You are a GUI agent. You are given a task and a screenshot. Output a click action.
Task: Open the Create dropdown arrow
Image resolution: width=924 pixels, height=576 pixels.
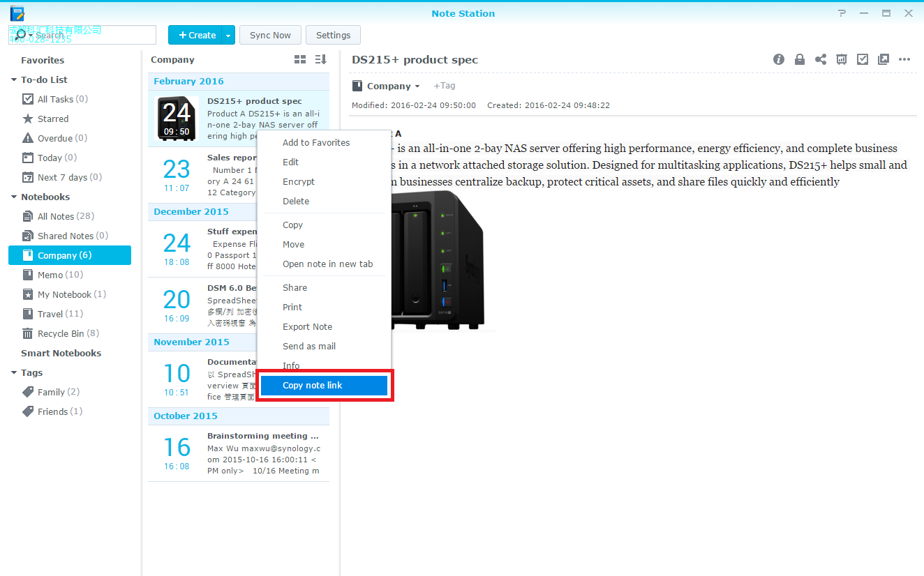point(228,35)
